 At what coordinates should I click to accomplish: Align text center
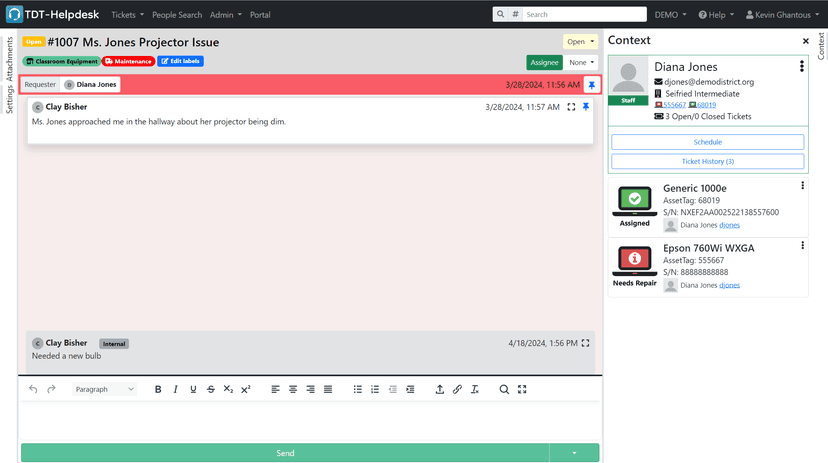pyautogui.click(x=293, y=389)
